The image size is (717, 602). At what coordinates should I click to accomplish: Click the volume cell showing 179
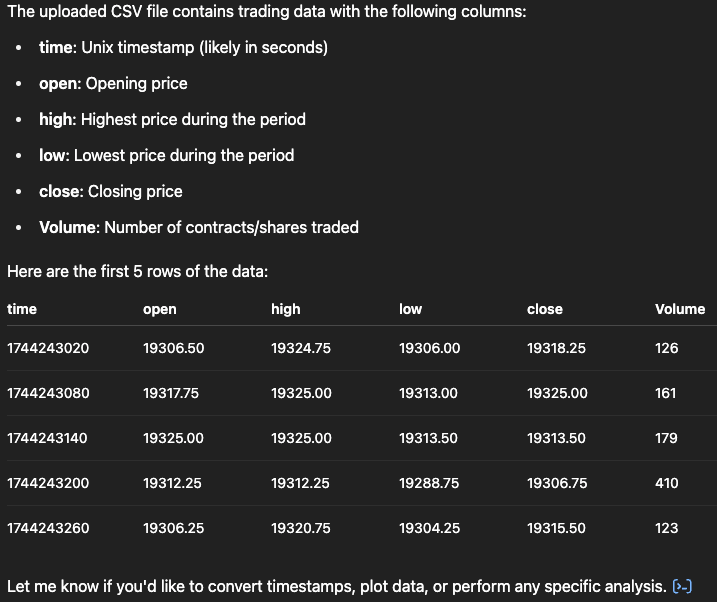[x=666, y=438]
